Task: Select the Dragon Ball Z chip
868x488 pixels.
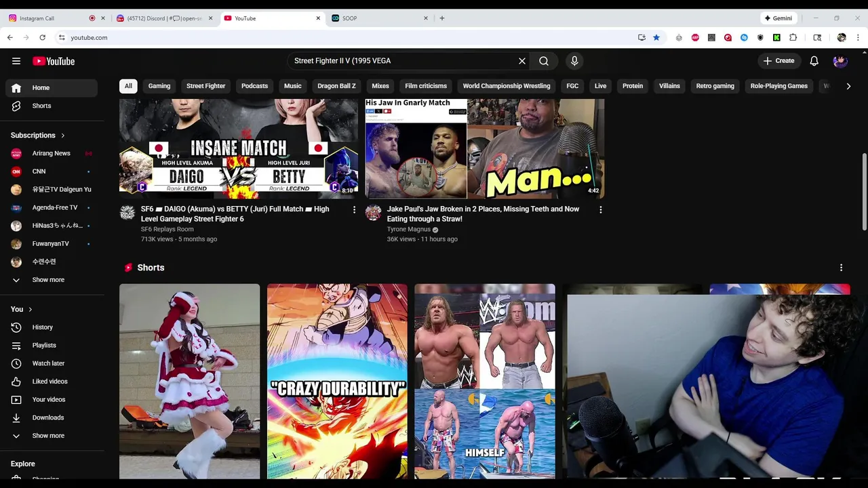Action: point(336,86)
